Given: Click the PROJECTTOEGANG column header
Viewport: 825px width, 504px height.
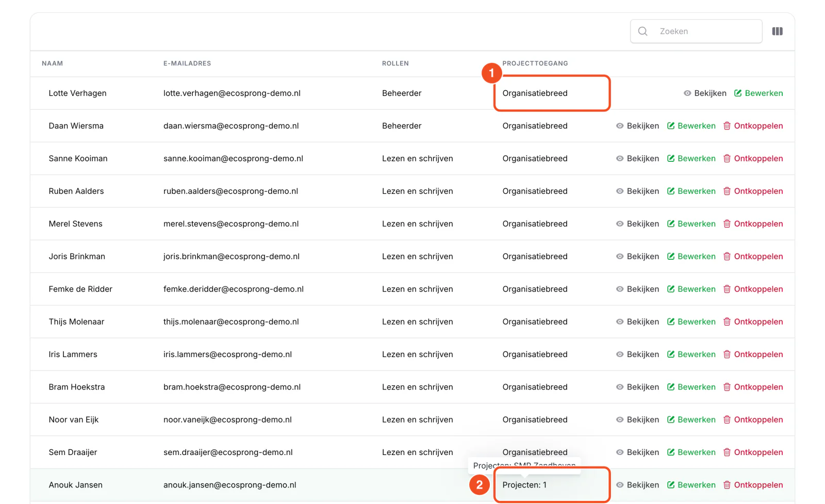Looking at the screenshot, I should tap(535, 63).
